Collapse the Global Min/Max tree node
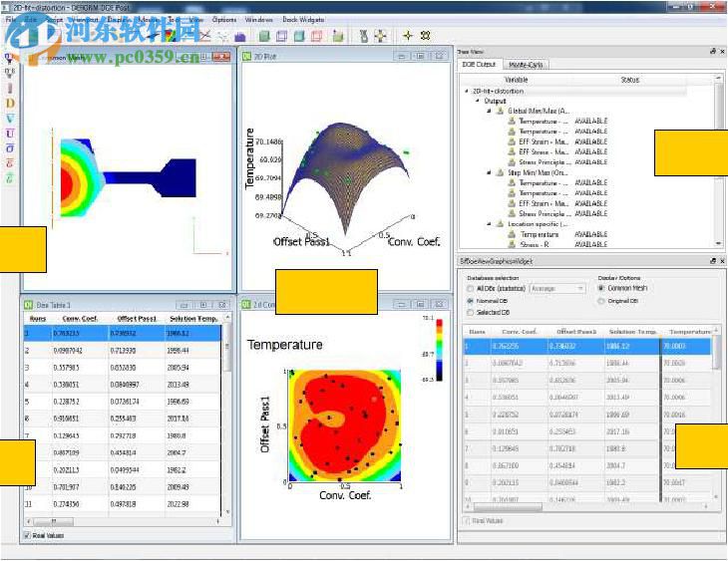 (x=488, y=111)
